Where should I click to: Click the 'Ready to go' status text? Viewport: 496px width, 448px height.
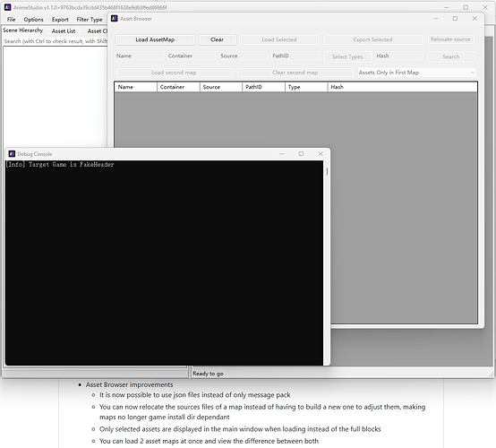coord(208,374)
